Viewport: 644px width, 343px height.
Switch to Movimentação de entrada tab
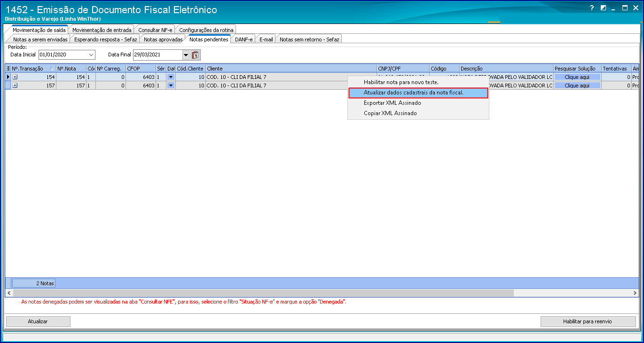pyautogui.click(x=102, y=30)
